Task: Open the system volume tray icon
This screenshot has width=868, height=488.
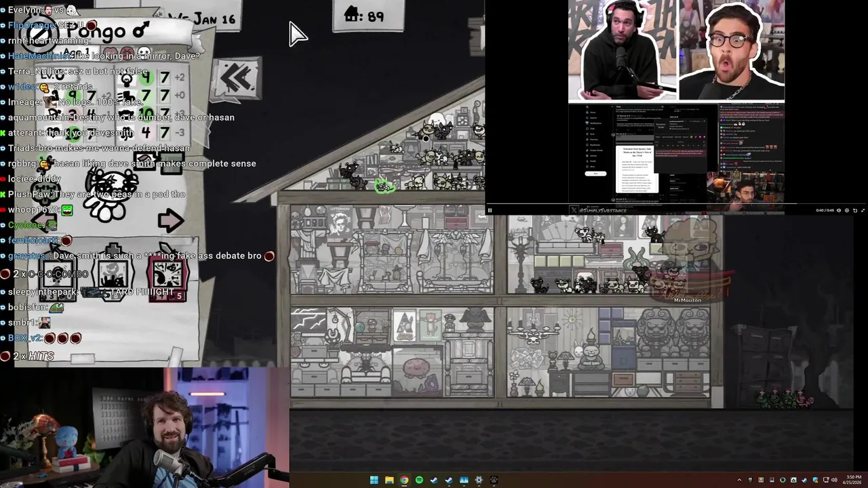Action: click(834, 480)
